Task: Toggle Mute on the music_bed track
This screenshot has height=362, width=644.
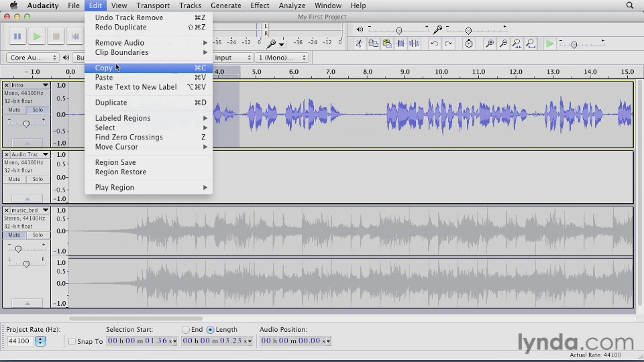Action: [14, 235]
